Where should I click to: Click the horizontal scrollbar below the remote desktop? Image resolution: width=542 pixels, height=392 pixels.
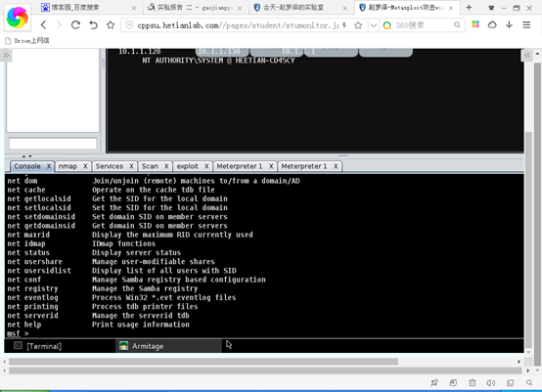(x=203, y=362)
